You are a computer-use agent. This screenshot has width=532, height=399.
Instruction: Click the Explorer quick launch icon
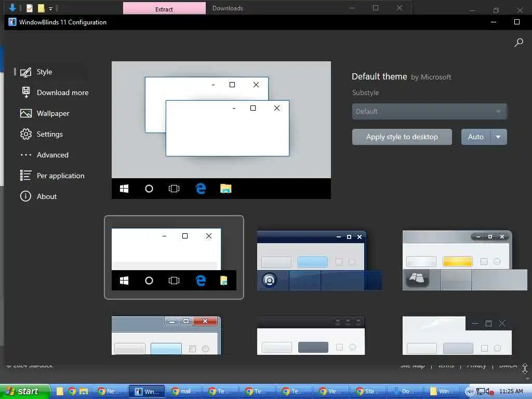(84, 391)
